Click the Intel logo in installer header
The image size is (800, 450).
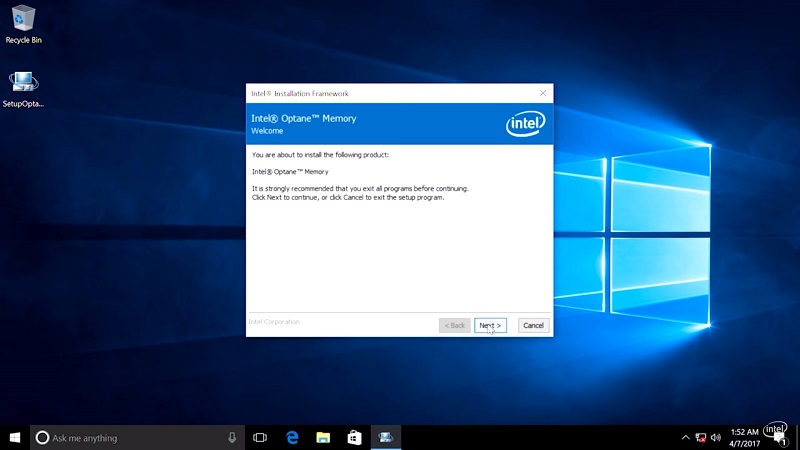pyautogui.click(x=526, y=123)
